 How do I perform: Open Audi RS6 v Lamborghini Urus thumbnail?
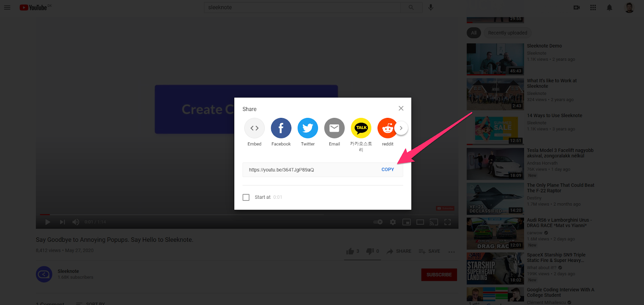[x=495, y=234]
